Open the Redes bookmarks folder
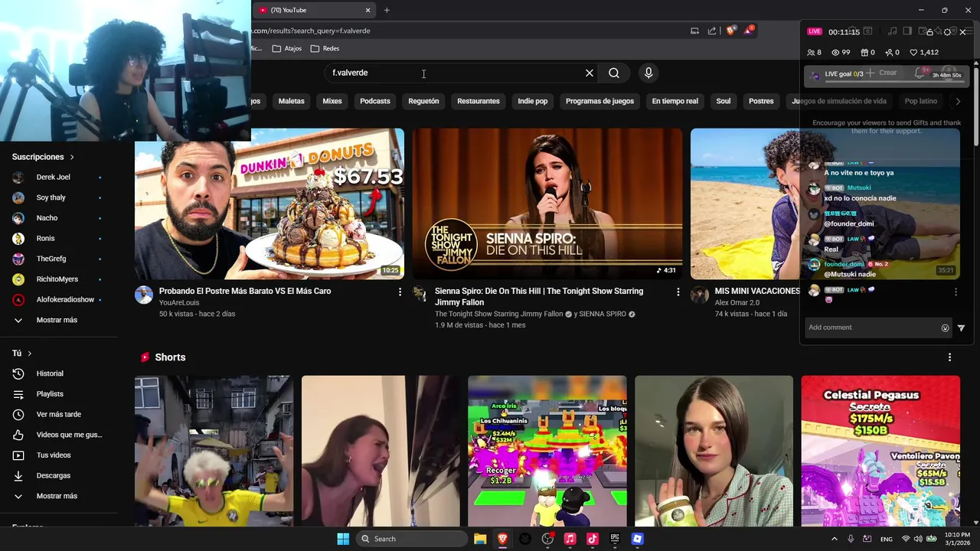The height and width of the screenshot is (551, 980). [x=325, y=48]
